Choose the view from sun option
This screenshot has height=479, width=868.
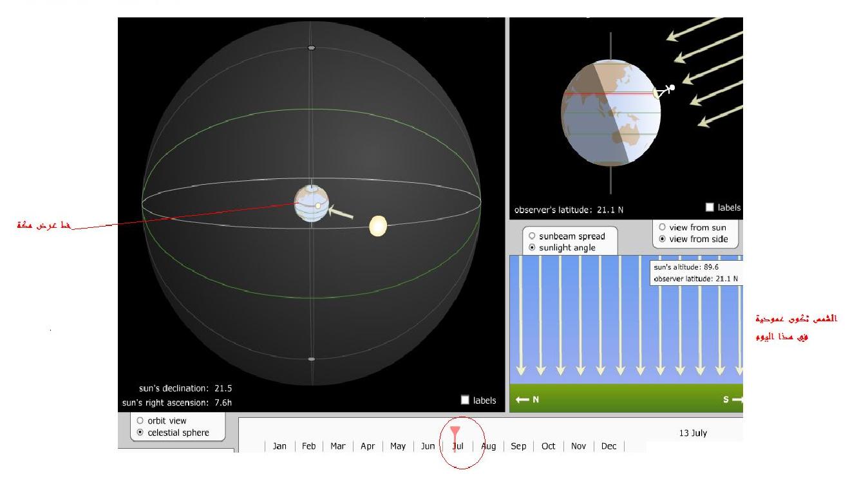click(662, 227)
